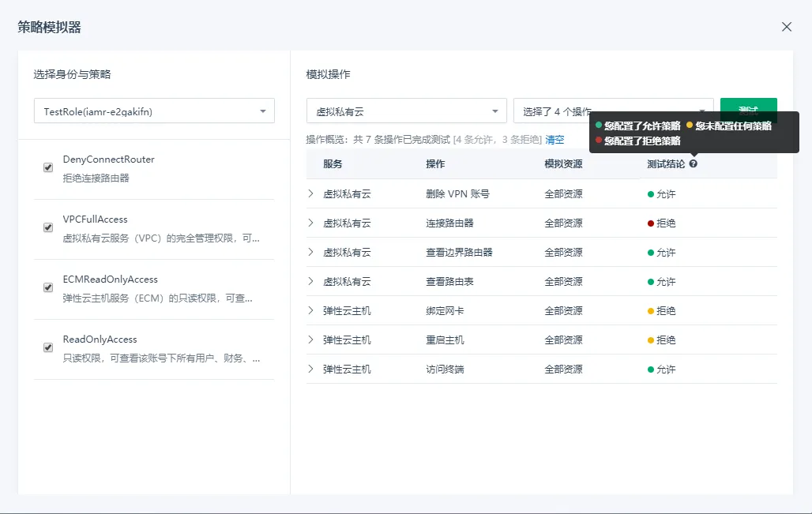Close the 策略模拟器 dialog
812x514 pixels.
787,27
